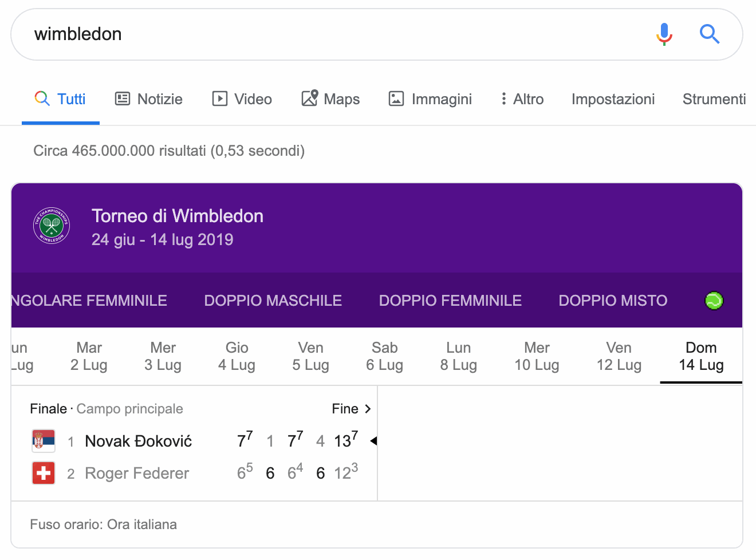Click player name Roger Federer

[137, 473]
